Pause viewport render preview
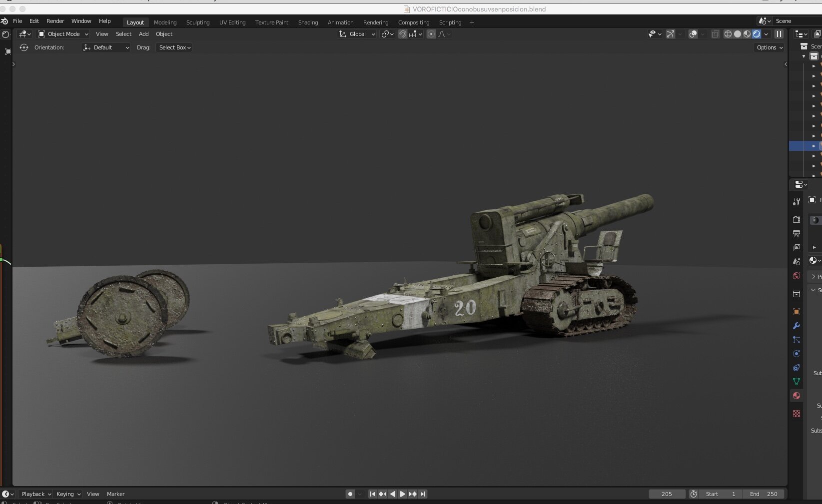The height and width of the screenshot is (504, 822). click(779, 34)
